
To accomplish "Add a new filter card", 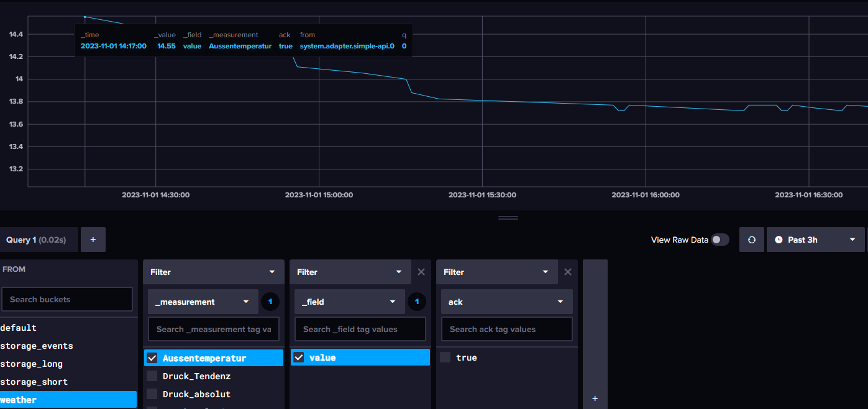I will click(595, 398).
